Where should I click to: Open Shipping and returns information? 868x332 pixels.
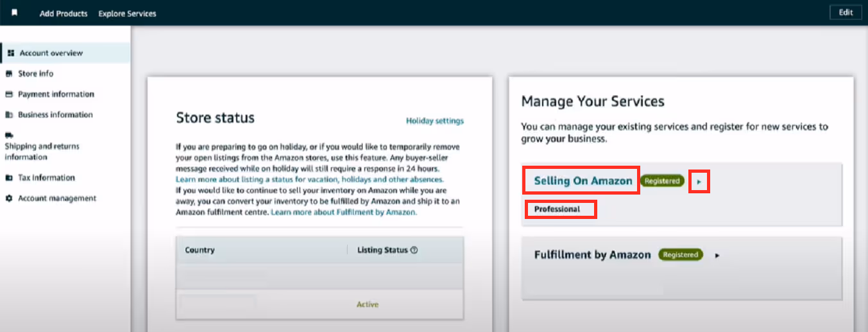[42, 152]
